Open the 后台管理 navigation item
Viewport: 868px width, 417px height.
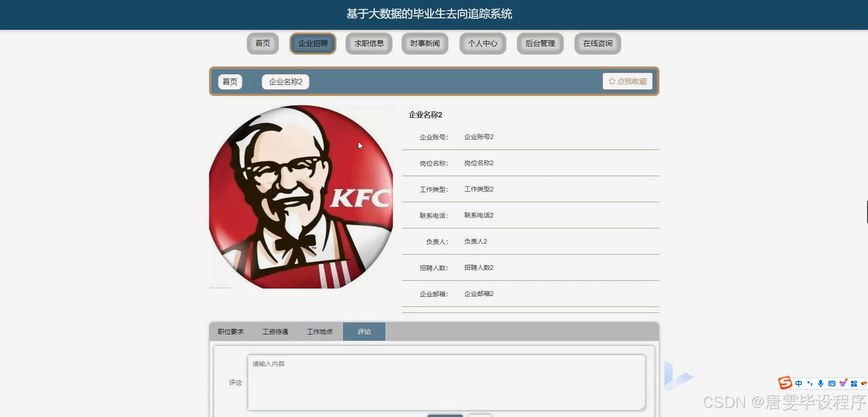pos(540,44)
